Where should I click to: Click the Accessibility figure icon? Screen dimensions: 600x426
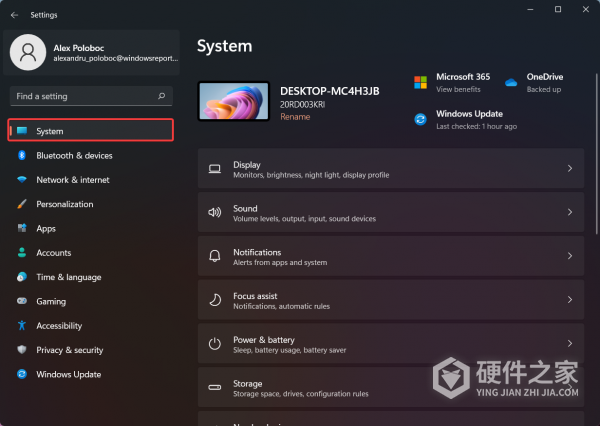pos(21,326)
